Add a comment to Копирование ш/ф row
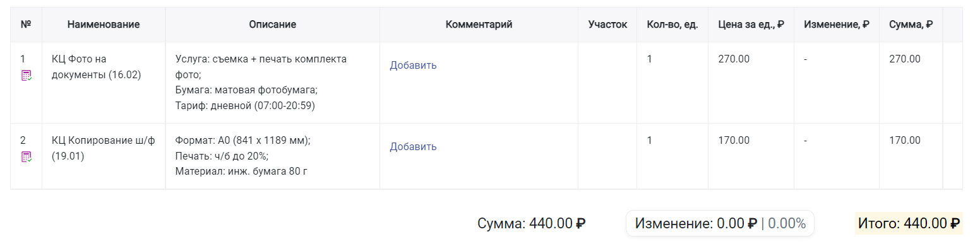This screenshot has height=251, width=980. click(x=413, y=146)
